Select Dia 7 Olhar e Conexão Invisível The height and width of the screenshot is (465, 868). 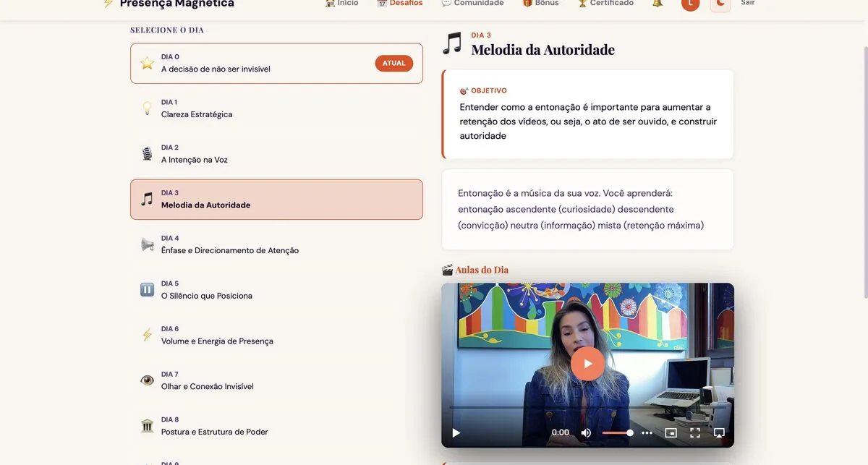[x=276, y=380]
